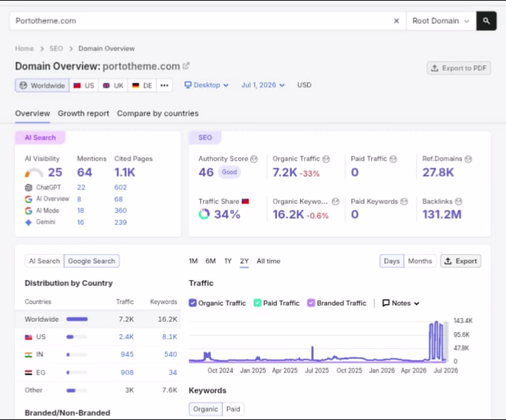Click the Gemini star icon
The height and width of the screenshot is (420, 506).
pos(28,223)
